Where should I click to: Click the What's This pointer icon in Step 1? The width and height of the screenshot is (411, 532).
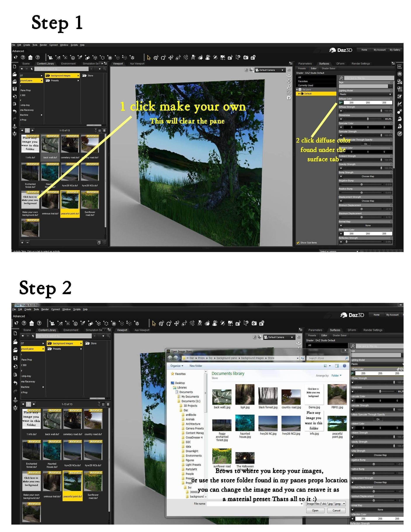coord(16,57)
